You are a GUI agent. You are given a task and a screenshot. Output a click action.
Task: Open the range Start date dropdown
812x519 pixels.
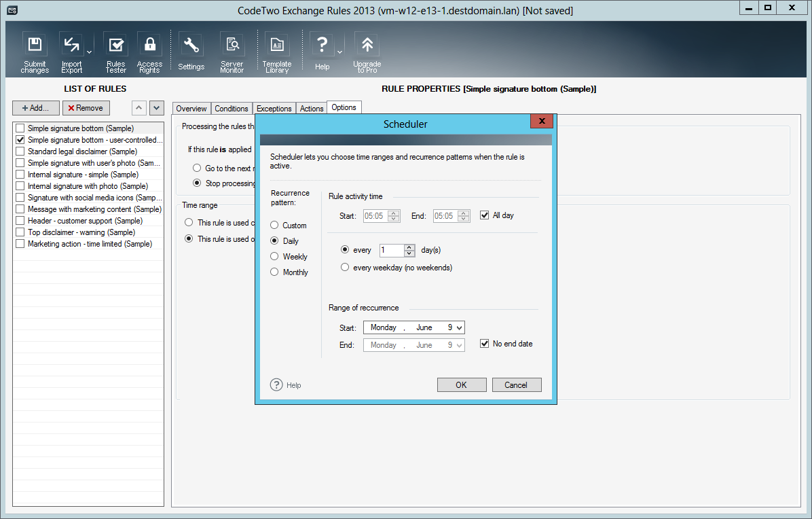[x=460, y=327]
